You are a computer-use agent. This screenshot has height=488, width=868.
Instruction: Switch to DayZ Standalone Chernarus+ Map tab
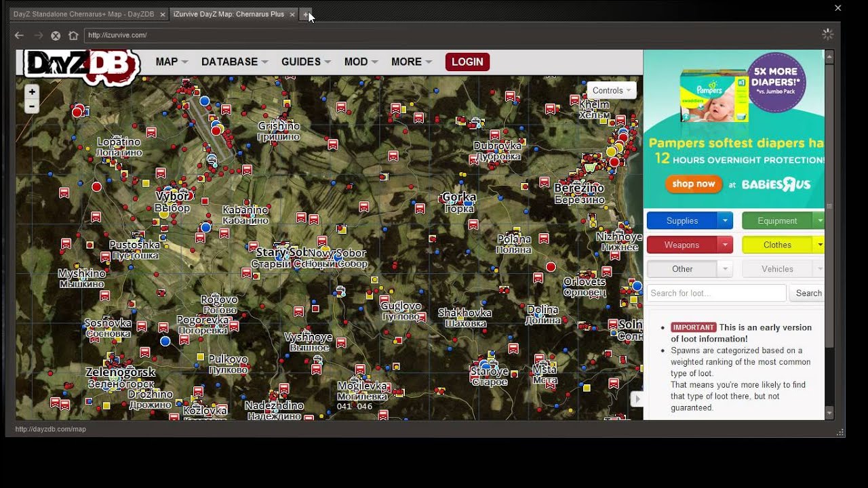83,14
